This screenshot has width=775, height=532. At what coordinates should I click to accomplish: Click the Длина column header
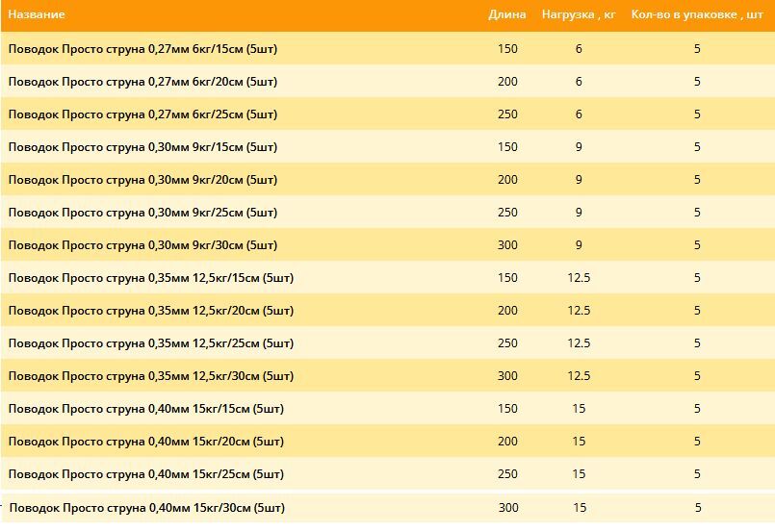(x=507, y=14)
